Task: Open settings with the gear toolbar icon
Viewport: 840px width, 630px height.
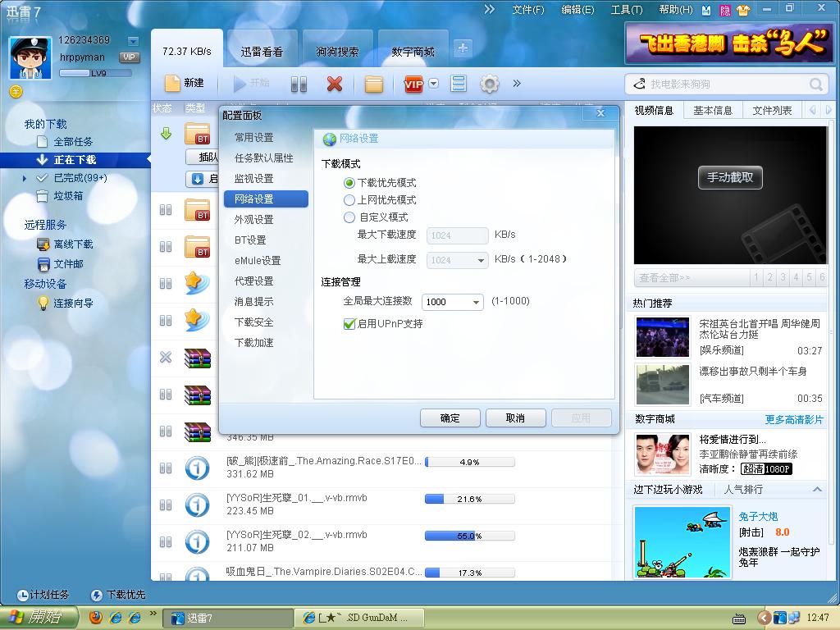Action: [x=489, y=84]
